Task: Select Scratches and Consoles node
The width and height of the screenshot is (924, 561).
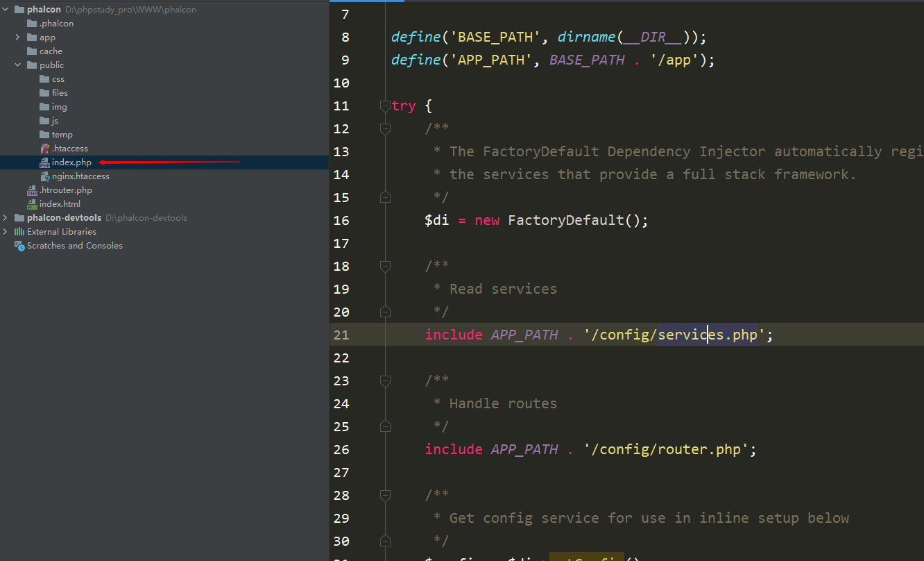Action: (x=75, y=246)
